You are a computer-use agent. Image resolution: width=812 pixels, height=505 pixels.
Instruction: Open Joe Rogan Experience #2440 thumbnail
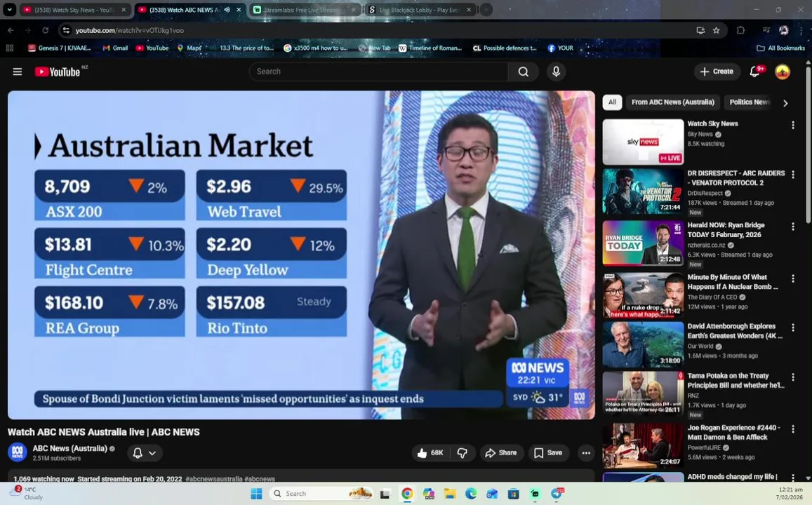[x=643, y=446]
